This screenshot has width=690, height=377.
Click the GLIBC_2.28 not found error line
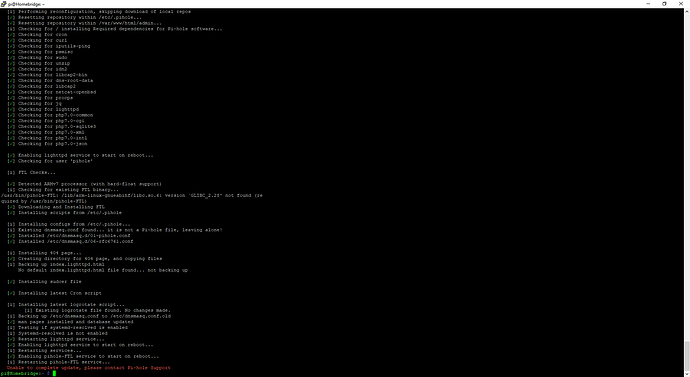132,198
